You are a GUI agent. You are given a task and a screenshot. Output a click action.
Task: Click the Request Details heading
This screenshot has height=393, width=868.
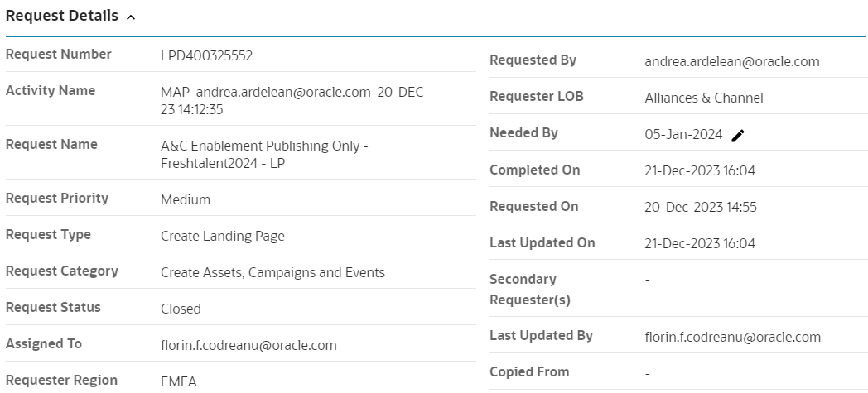(x=62, y=17)
